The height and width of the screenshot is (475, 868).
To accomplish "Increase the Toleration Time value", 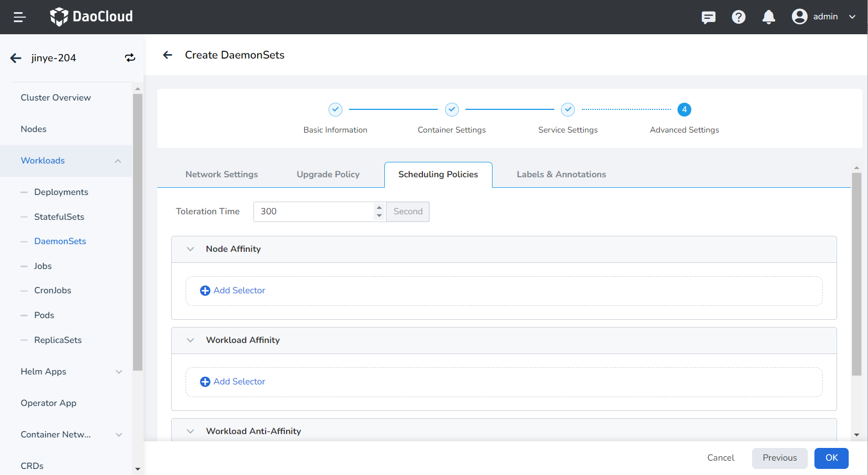I will coord(379,208).
